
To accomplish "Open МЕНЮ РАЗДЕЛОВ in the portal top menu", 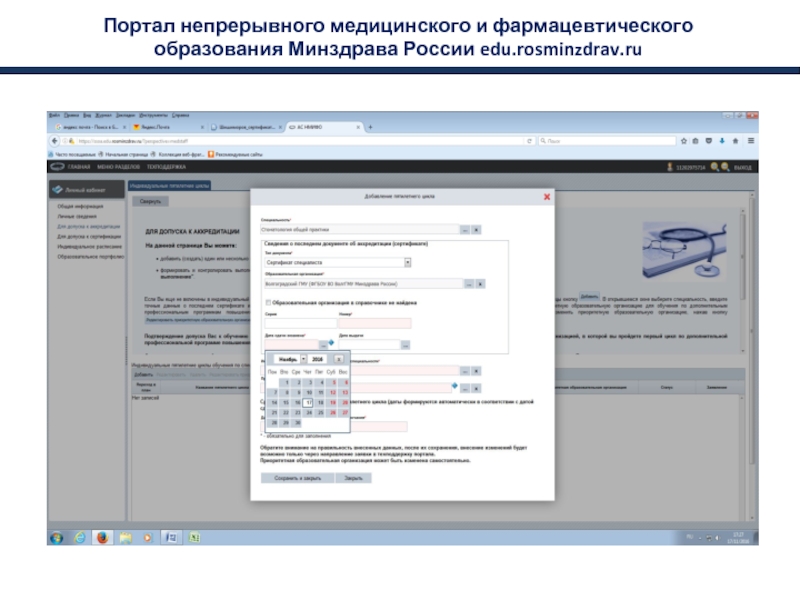I will click(x=118, y=167).
